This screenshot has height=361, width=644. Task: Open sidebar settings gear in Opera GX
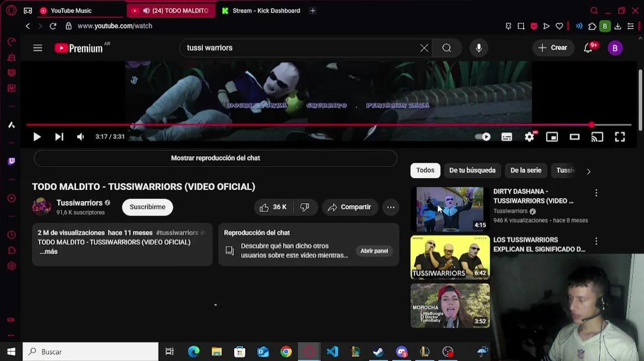click(11, 266)
